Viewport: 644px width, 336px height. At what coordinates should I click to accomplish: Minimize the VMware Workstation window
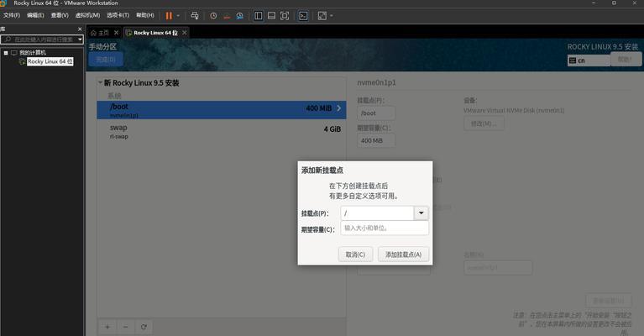[594, 3]
